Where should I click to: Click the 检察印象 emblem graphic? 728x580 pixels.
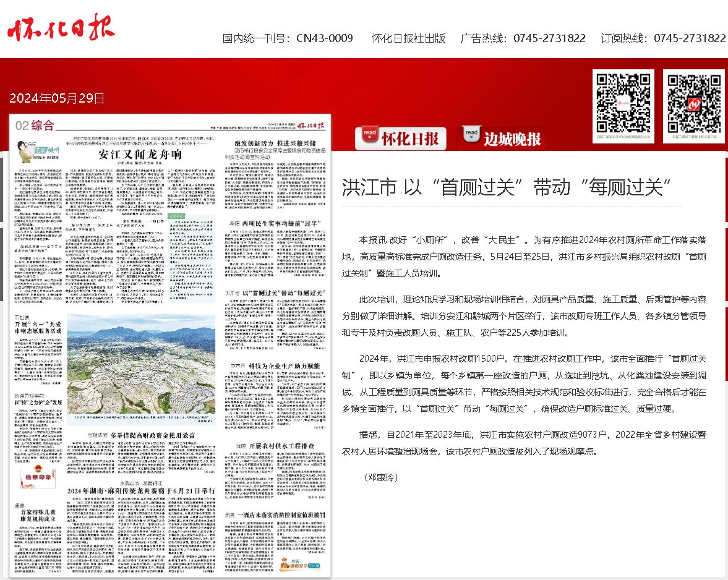38,477
